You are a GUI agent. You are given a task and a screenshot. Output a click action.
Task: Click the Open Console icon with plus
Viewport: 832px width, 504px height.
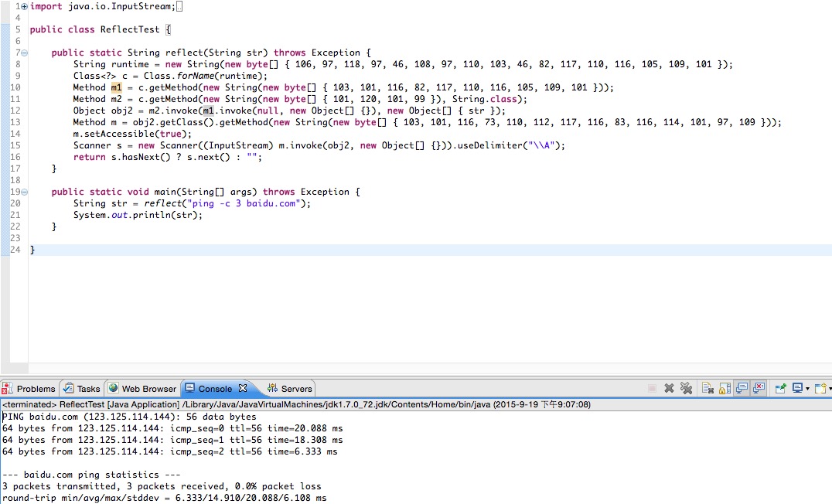pyautogui.click(x=820, y=388)
